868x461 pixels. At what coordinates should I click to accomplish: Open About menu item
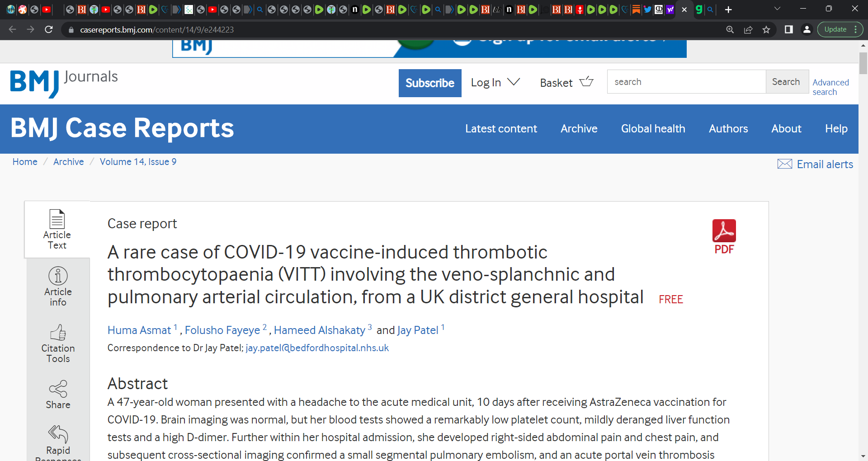click(x=786, y=129)
